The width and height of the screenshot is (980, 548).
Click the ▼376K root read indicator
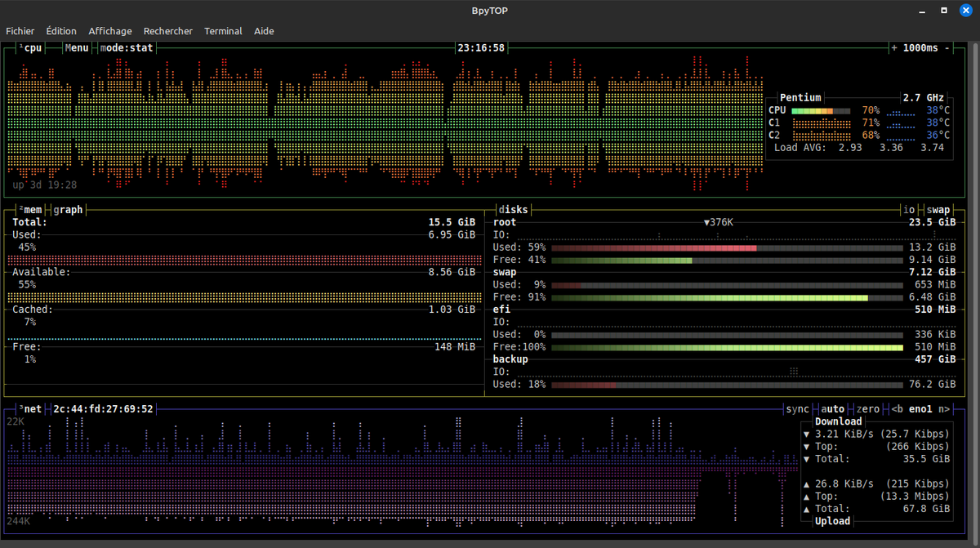tap(719, 222)
